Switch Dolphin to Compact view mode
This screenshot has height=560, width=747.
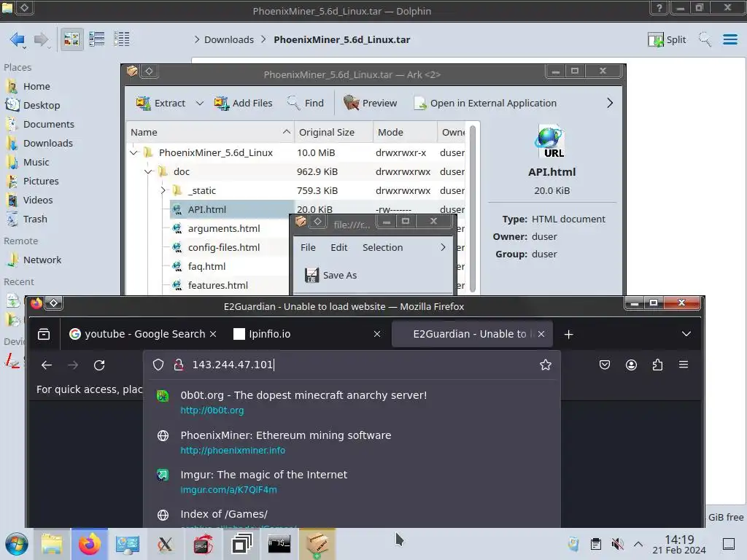[x=97, y=39]
